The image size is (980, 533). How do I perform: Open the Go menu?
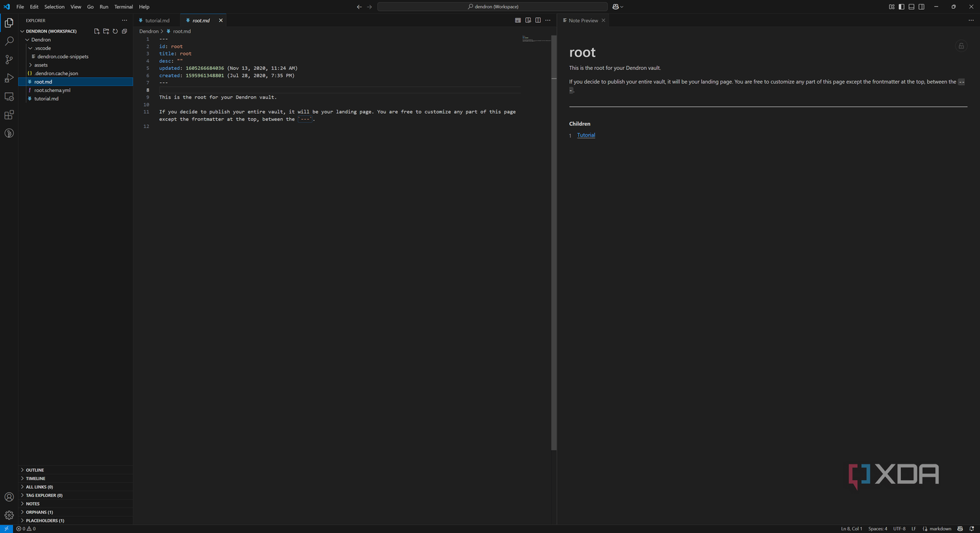click(x=90, y=7)
